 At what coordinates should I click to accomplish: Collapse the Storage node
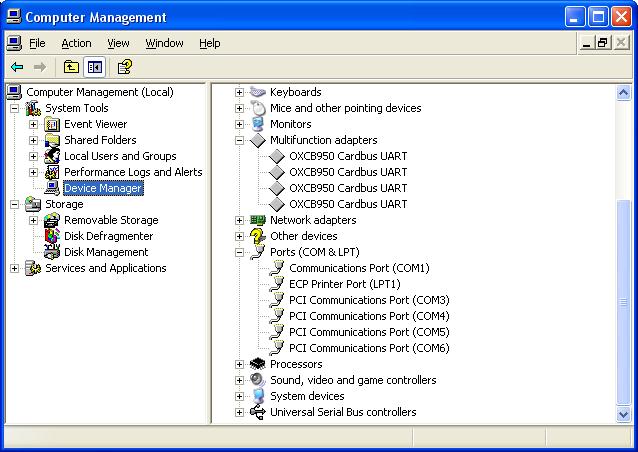coord(14,204)
